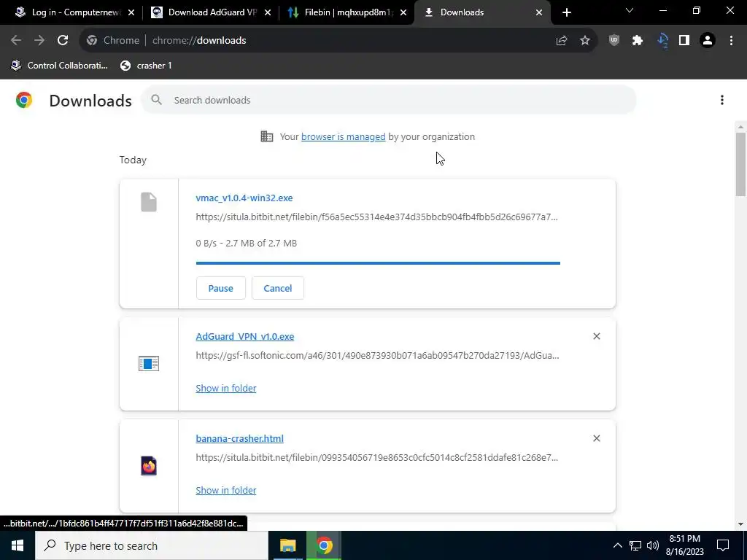This screenshot has height=560, width=747.
Task: Click the AdGuard VPN file icon
Action: (x=149, y=364)
